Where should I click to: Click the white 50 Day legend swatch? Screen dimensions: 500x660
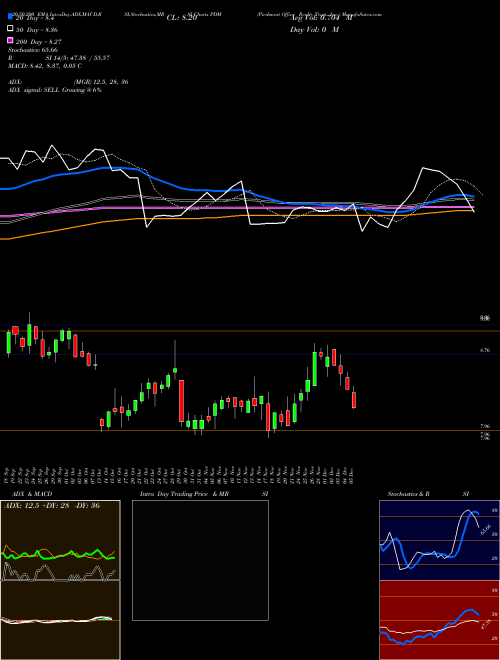10,29
